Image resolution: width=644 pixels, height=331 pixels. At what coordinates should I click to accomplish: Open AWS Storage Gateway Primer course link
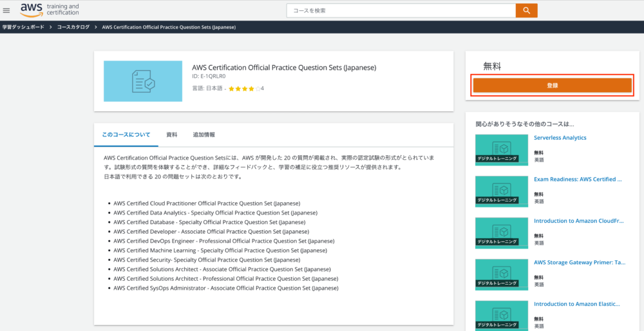[580, 263]
